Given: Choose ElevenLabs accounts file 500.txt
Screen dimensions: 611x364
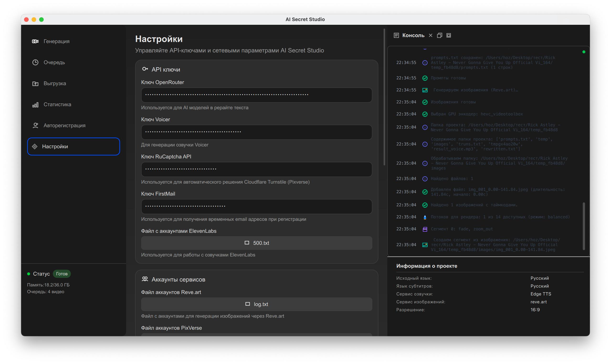Looking at the screenshot, I should coord(256,243).
